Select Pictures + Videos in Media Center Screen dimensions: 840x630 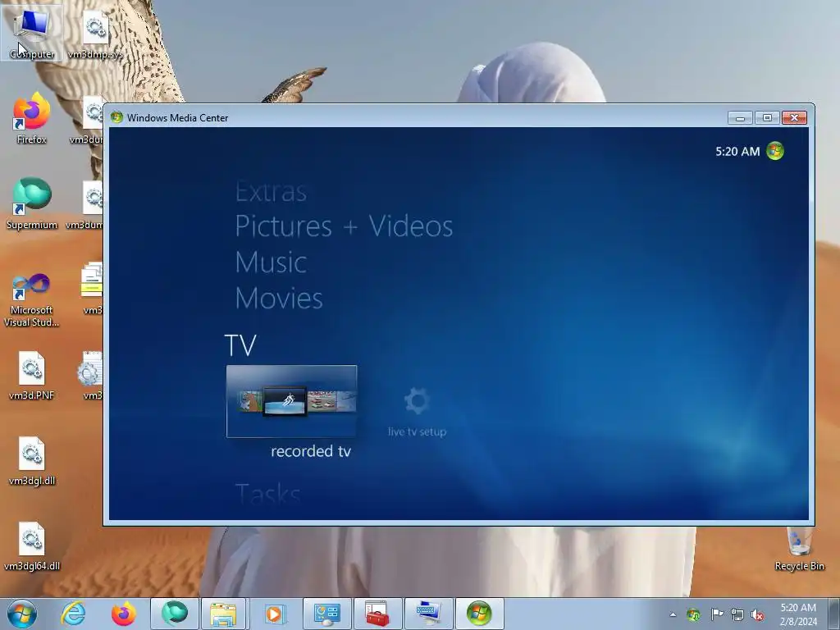pos(344,226)
